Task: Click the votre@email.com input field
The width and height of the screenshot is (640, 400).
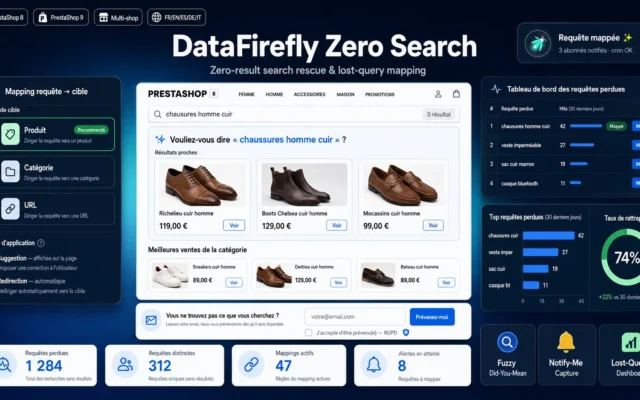Action: coord(355,317)
